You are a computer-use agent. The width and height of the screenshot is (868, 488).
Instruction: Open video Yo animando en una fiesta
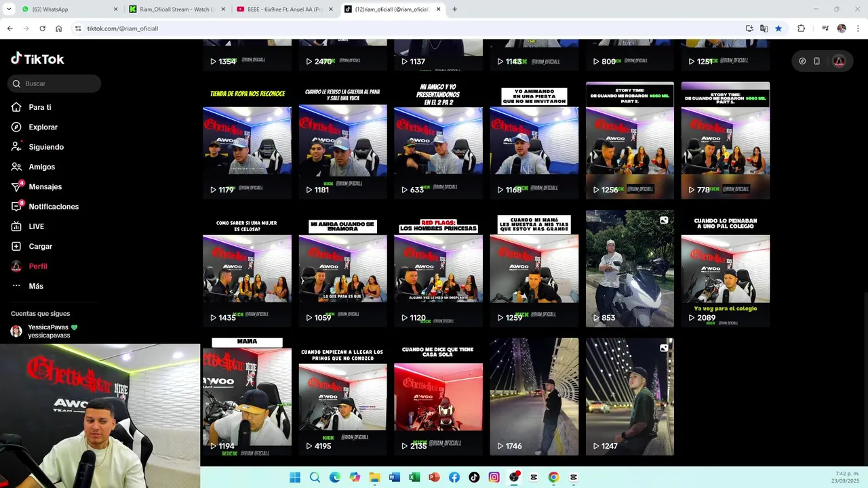tap(534, 141)
